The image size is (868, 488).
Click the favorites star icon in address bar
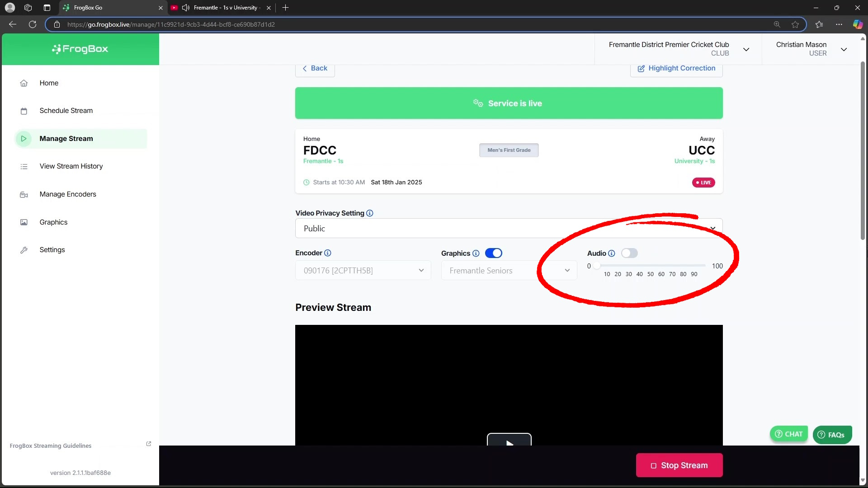795,24
